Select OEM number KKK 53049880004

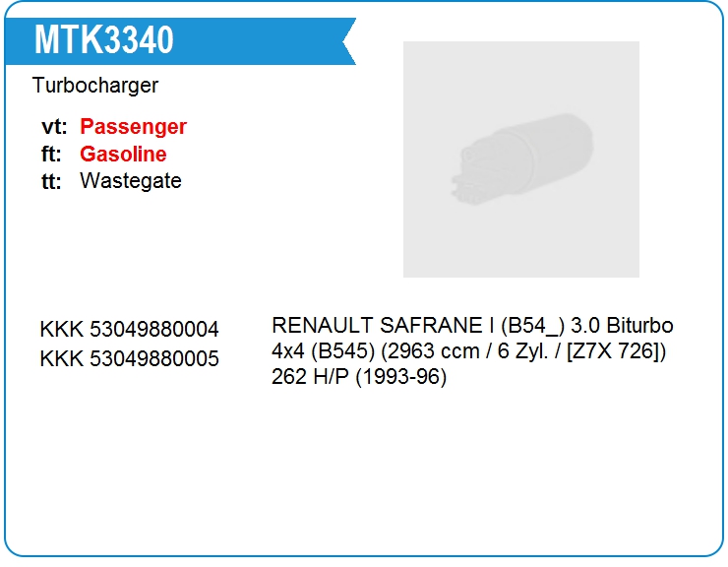pos(129,330)
